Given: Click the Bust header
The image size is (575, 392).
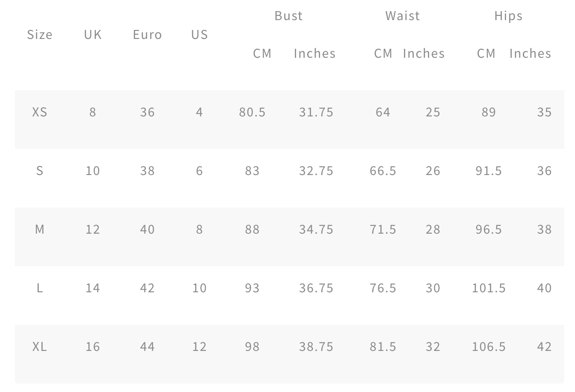Looking at the screenshot, I should coord(289,16).
